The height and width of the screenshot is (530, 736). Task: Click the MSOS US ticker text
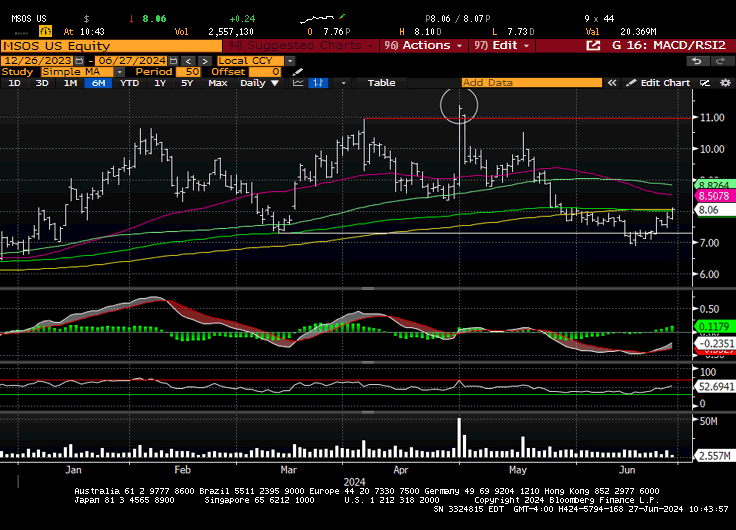click(29, 19)
